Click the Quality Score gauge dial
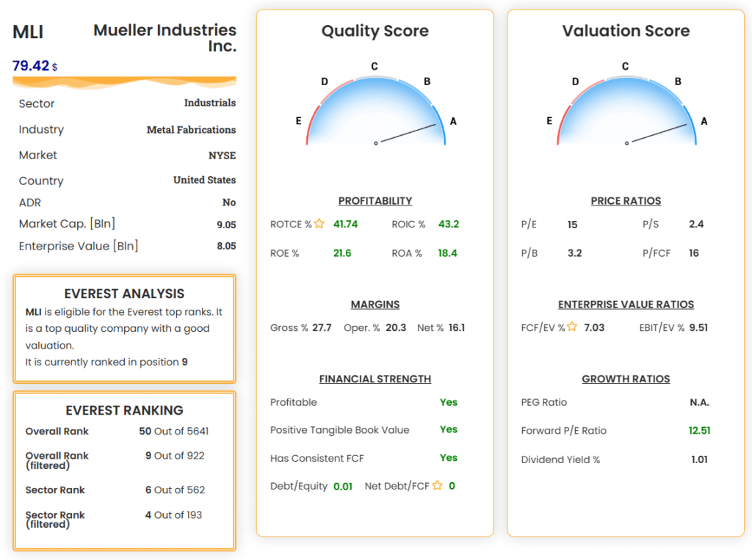 (x=375, y=110)
